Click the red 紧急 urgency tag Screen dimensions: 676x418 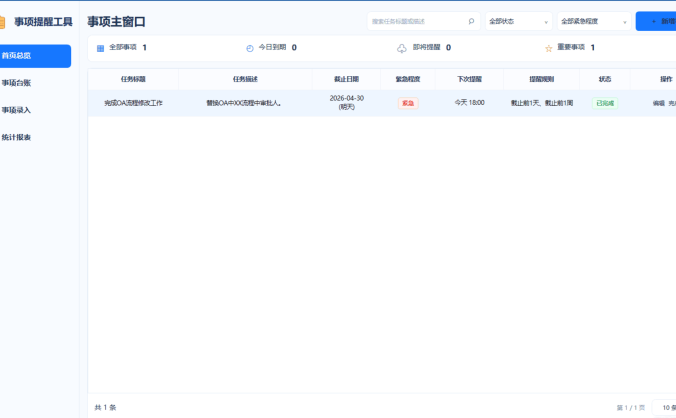(408, 103)
